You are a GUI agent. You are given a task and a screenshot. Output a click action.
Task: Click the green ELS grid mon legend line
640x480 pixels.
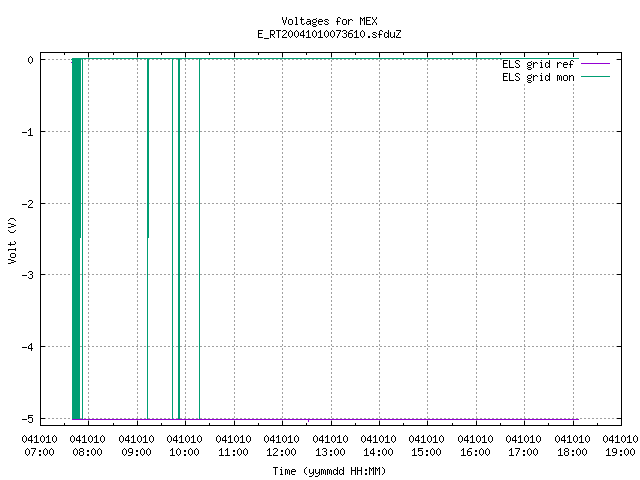coord(595,77)
